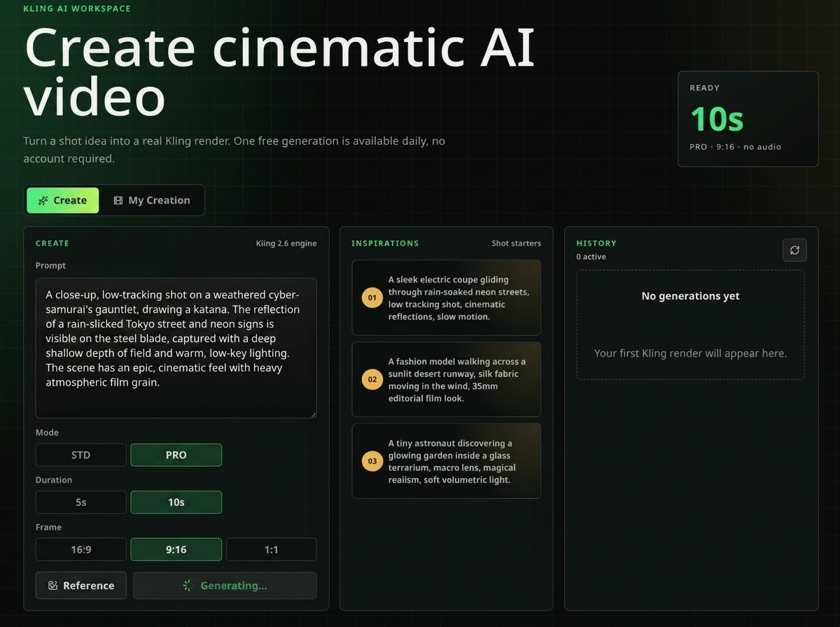
Task: Click the spinner icon beside Generating
Action: [187, 586]
